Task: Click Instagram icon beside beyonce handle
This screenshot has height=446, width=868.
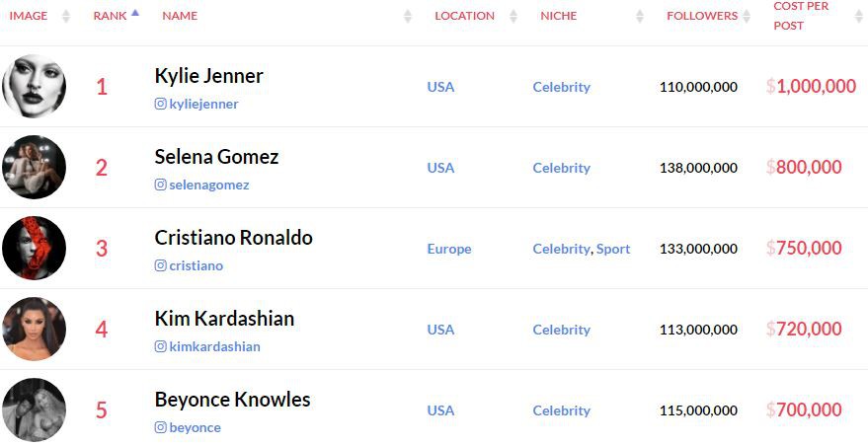Action: 161,427
